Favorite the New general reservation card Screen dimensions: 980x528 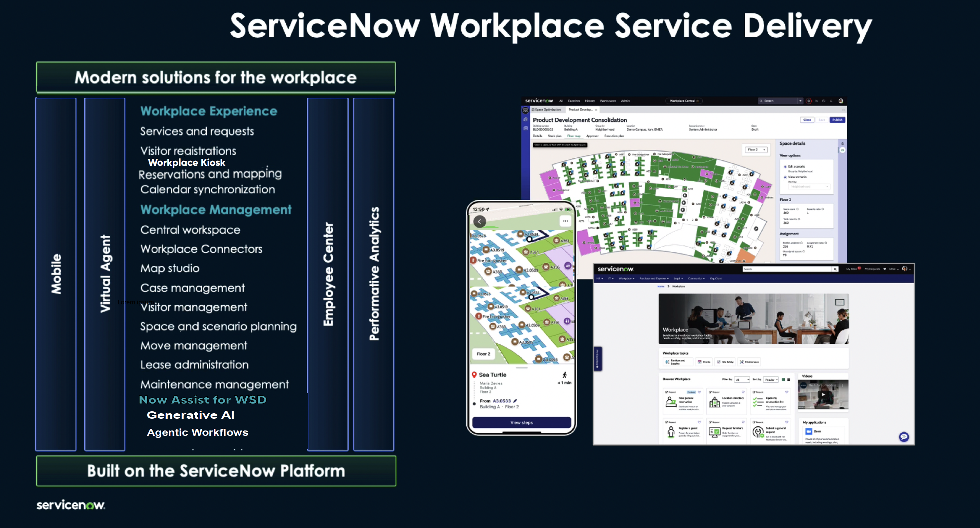(x=699, y=392)
